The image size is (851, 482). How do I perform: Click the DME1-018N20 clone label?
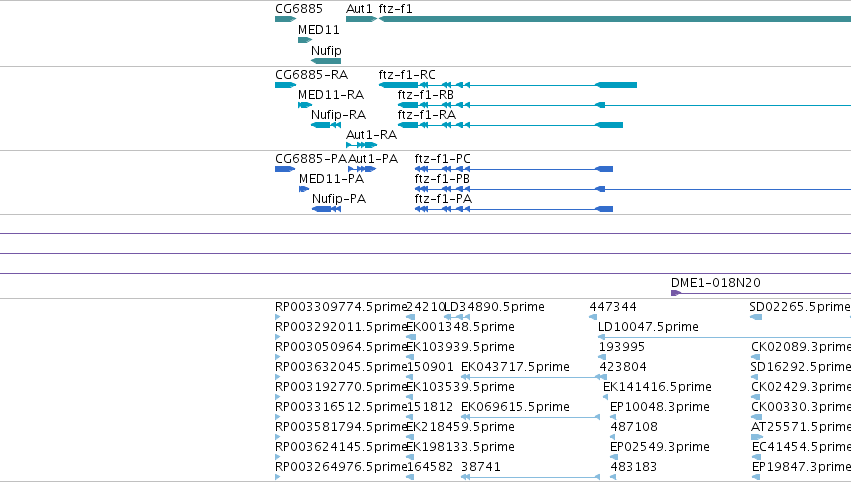point(716,283)
